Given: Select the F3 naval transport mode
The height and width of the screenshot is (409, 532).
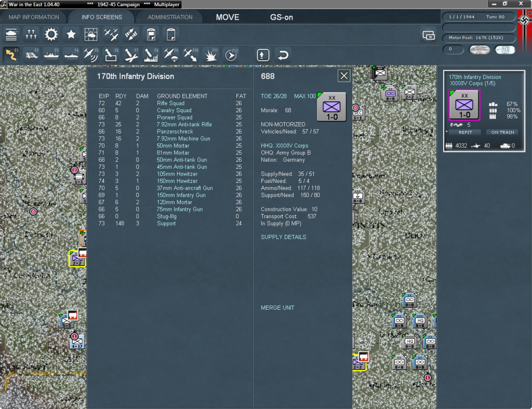Looking at the screenshot, I should click(51, 55).
